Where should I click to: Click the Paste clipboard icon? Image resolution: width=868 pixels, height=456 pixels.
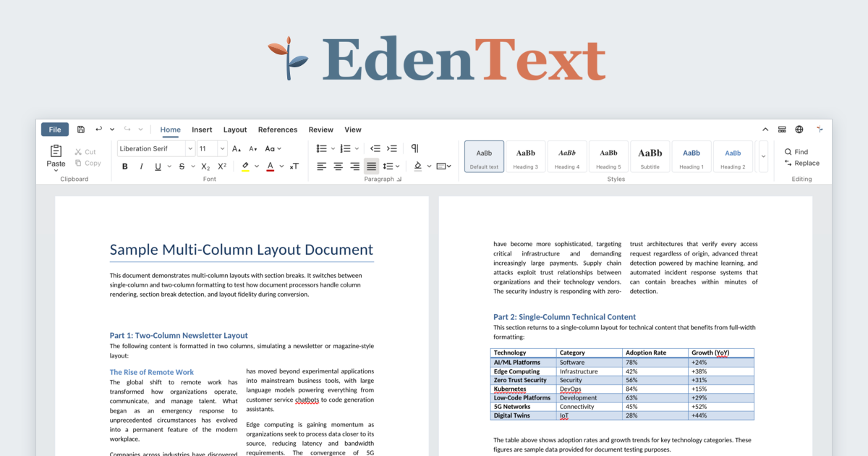tap(56, 151)
